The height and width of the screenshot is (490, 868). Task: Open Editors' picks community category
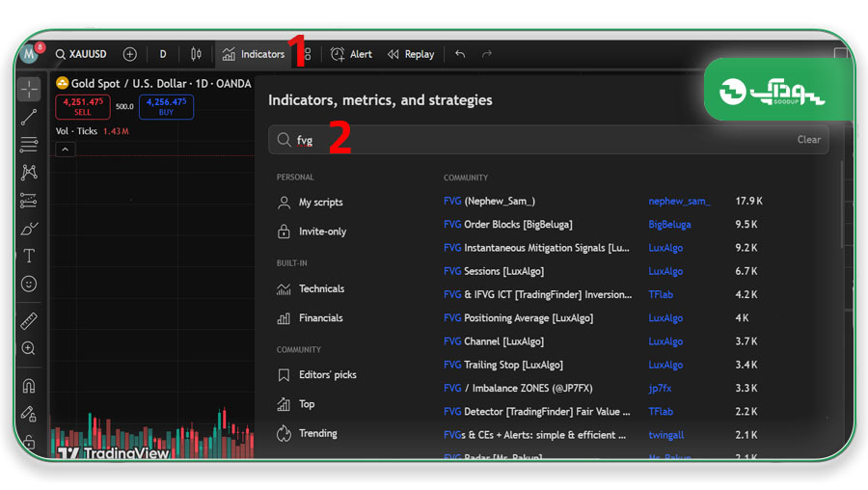(316, 375)
